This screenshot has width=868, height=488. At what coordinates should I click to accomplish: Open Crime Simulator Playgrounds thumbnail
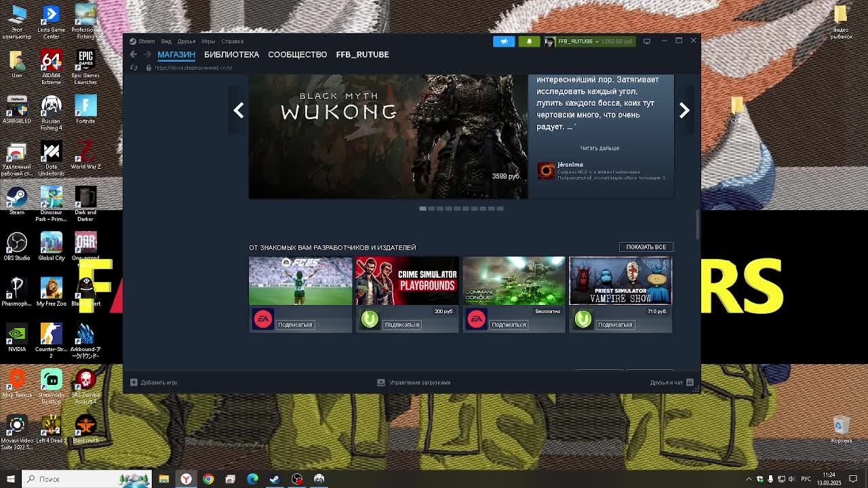[407, 281]
